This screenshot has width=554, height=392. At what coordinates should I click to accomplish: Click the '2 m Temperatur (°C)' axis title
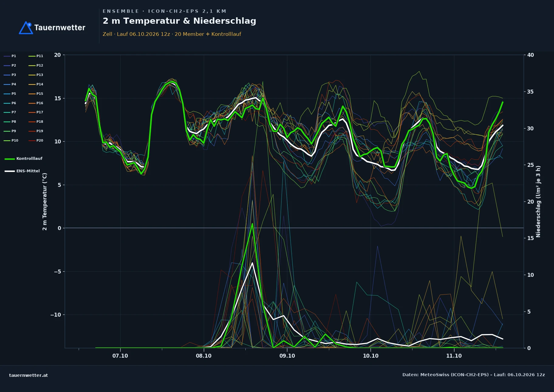[x=45, y=202]
